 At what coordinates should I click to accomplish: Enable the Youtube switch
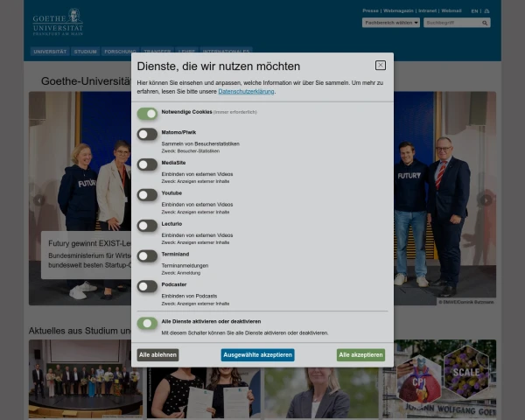coord(147,195)
